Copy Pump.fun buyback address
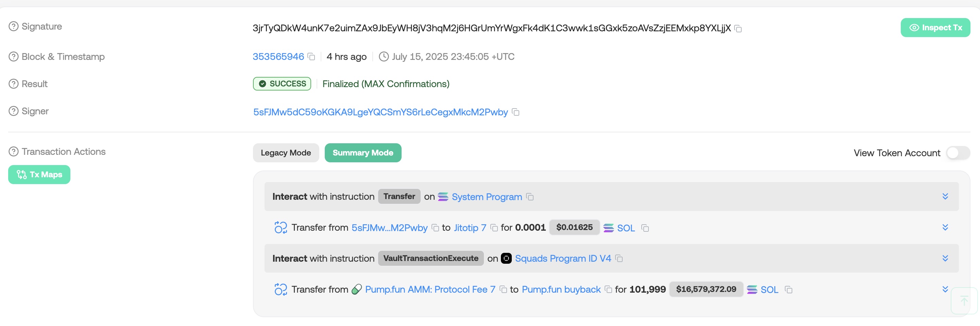 [608, 290]
